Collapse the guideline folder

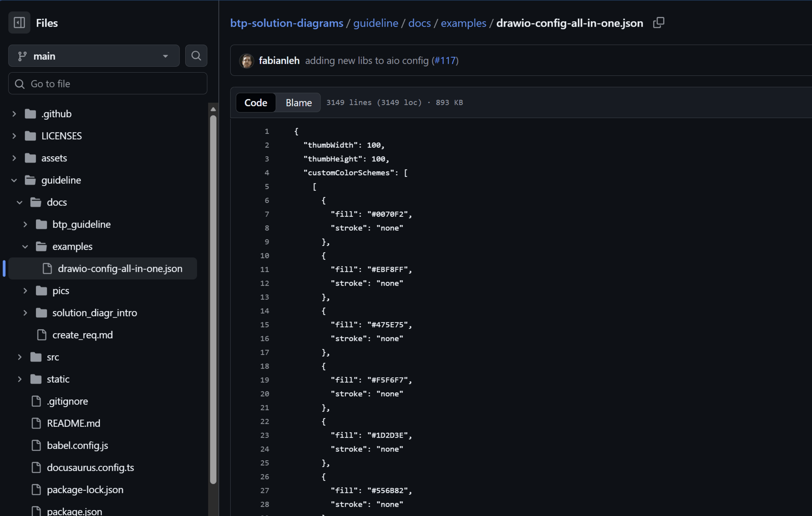pyautogui.click(x=14, y=180)
